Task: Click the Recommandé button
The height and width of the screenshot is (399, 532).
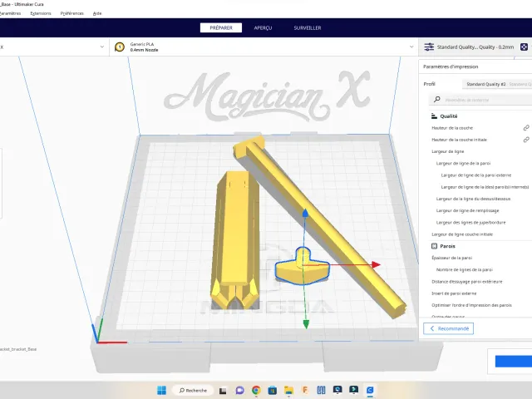Action: coord(448,328)
